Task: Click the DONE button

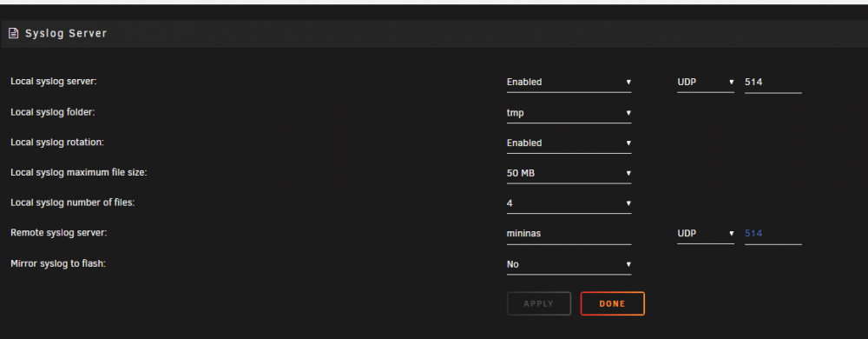Action: (612, 303)
